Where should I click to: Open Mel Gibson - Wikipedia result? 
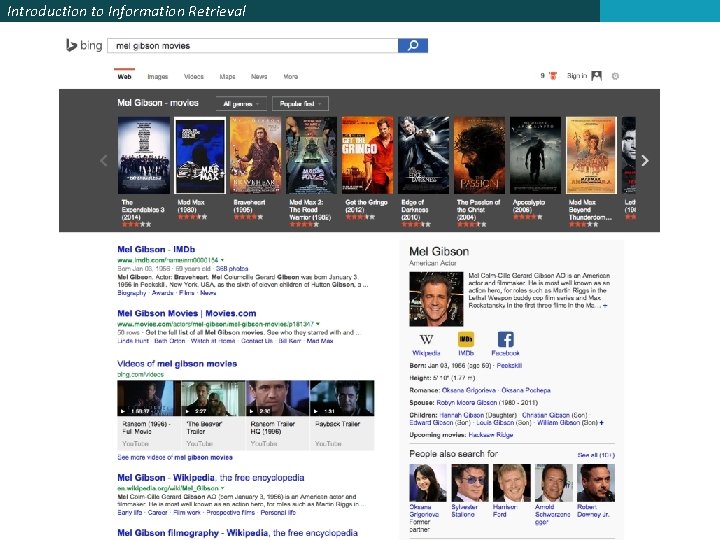(211, 478)
